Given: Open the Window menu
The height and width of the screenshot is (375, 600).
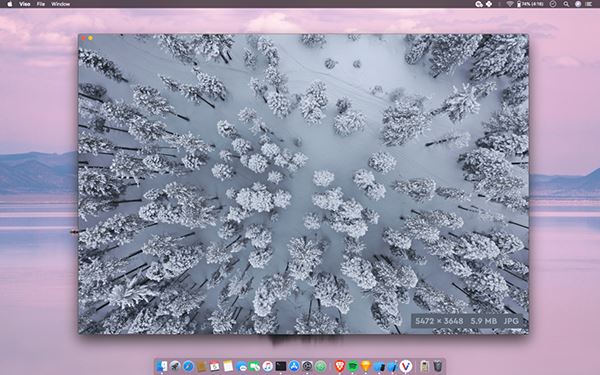Looking at the screenshot, I should (x=60, y=4).
